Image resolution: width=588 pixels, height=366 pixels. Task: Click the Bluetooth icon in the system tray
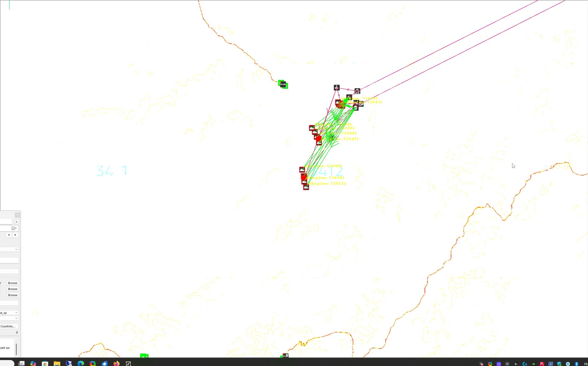click(577, 364)
